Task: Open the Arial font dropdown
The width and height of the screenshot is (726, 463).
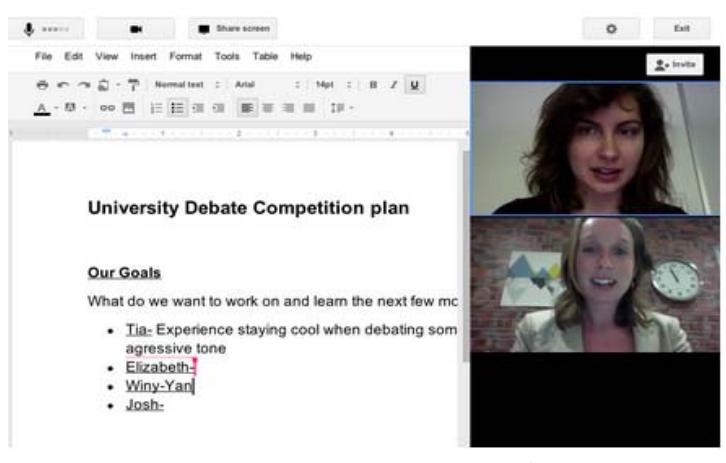Action: (267, 85)
